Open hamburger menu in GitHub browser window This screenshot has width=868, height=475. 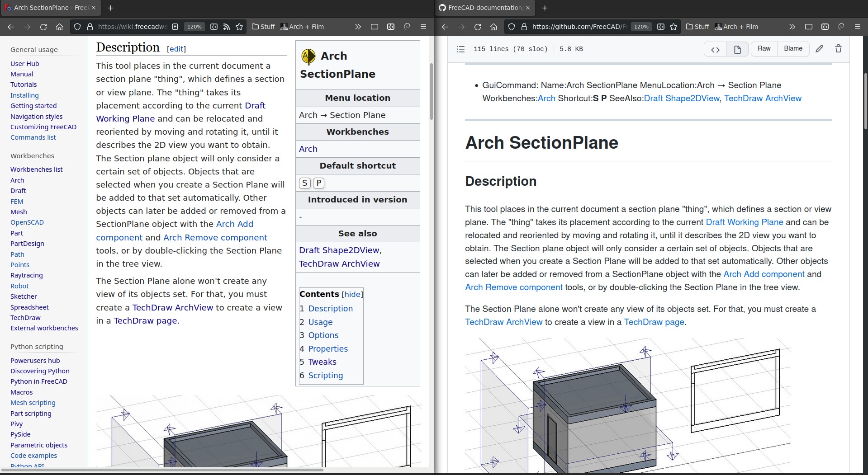pyautogui.click(x=858, y=27)
